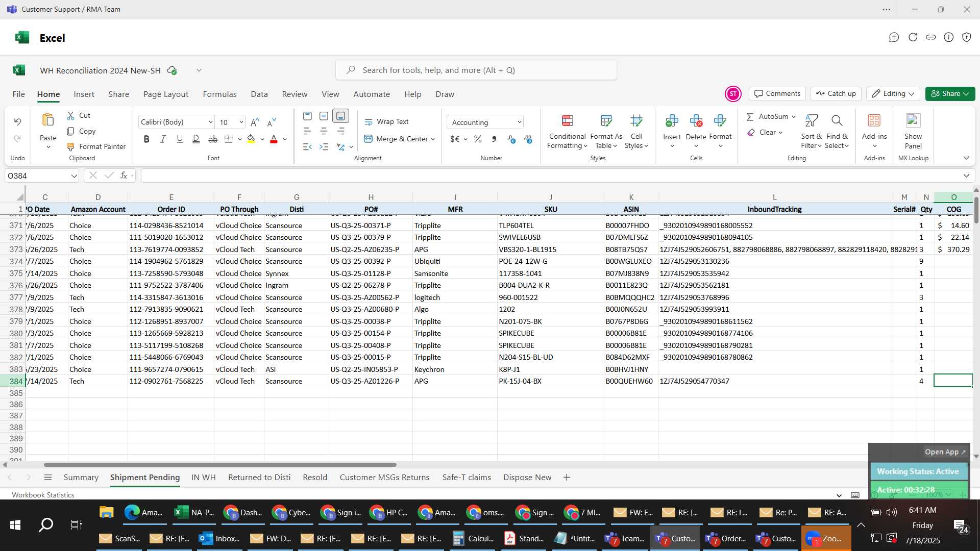This screenshot has width=980, height=551.
Task: Open the Editing mode dropdown
Action: 893,94
